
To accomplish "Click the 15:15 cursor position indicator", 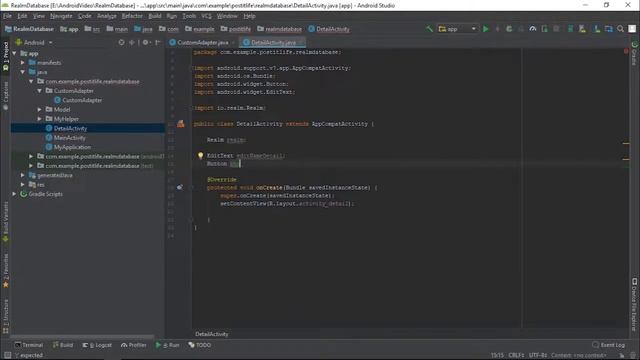I will (x=497, y=355).
